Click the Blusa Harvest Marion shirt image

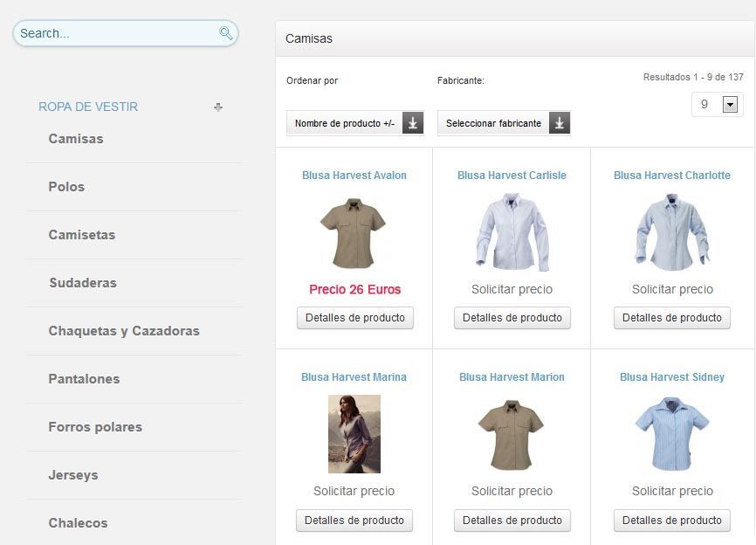coord(511,435)
